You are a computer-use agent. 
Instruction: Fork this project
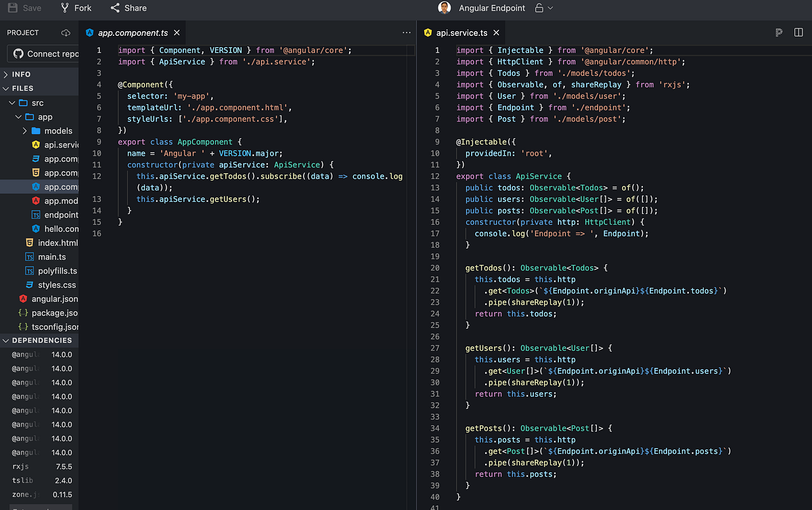click(76, 8)
